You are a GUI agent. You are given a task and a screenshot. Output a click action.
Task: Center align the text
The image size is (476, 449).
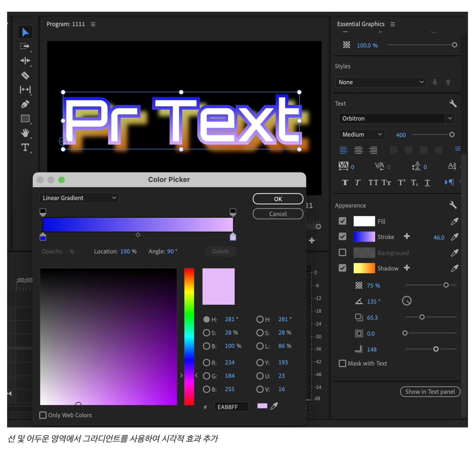coord(358,150)
